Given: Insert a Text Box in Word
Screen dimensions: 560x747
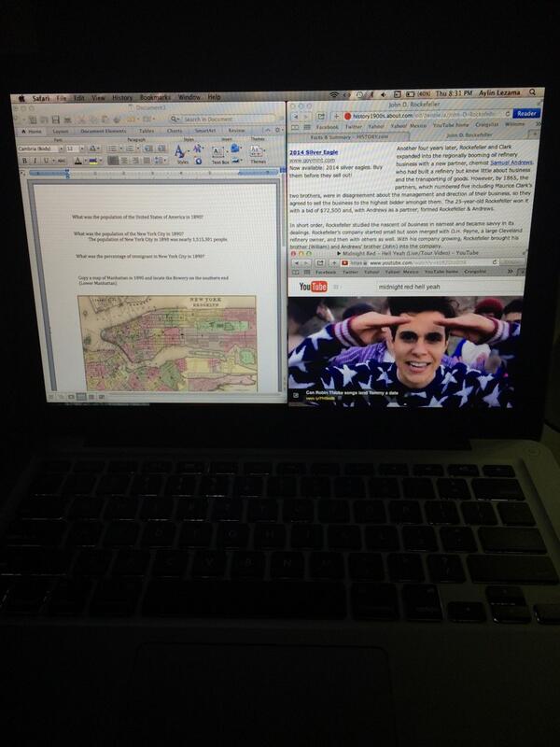Looking at the screenshot, I should pos(218,153).
